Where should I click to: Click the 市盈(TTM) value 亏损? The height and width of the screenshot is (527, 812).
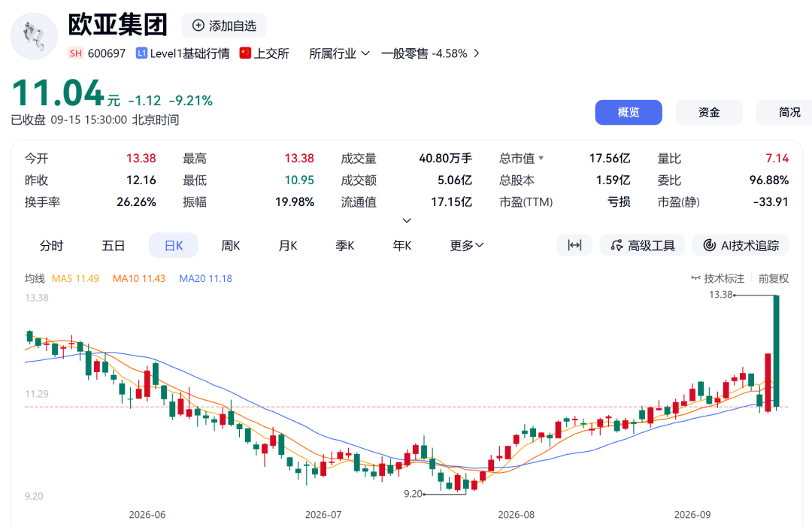[x=619, y=202]
